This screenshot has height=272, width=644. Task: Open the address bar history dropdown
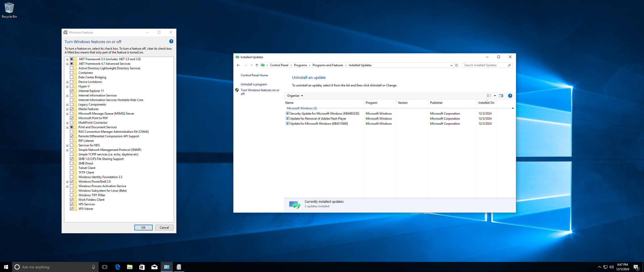coord(451,65)
